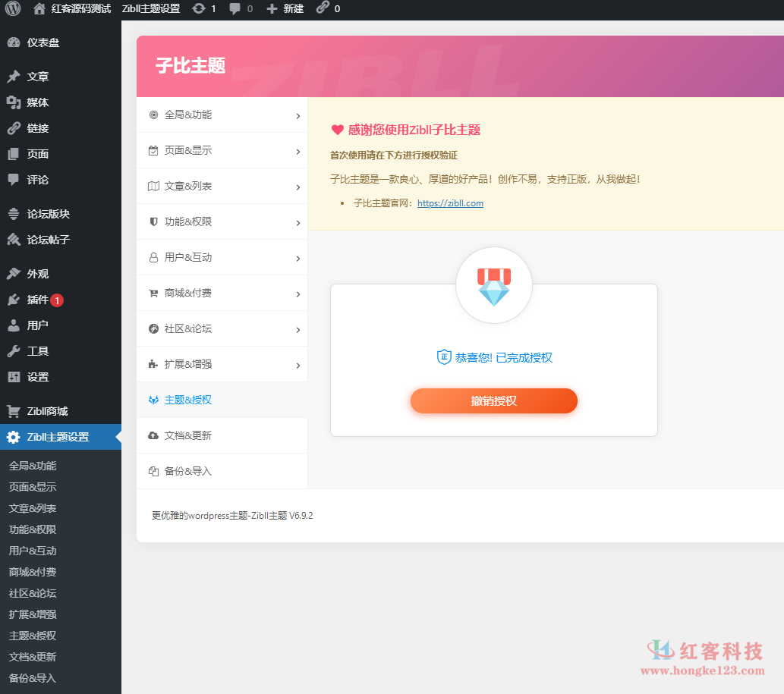Screen dimensions: 784x694
Task: Select the 主题&授权 tab in theme panel
Action: pyautogui.click(x=222, y=400)
